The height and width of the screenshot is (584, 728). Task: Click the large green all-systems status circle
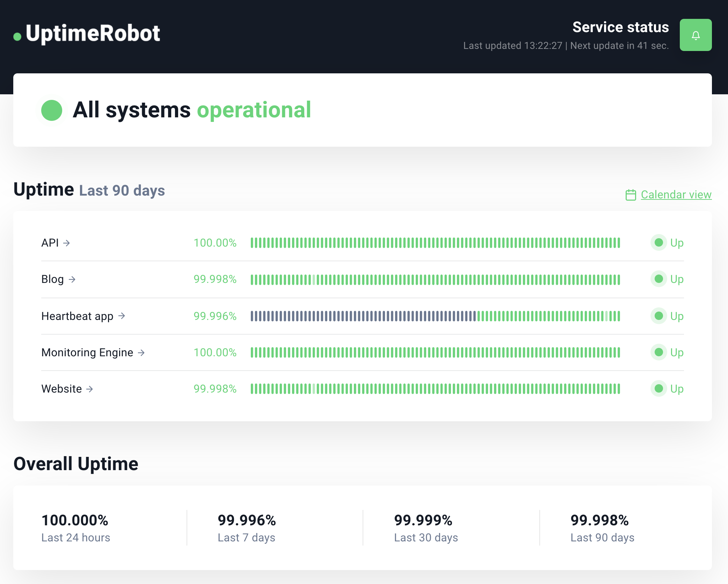[52, 110]
